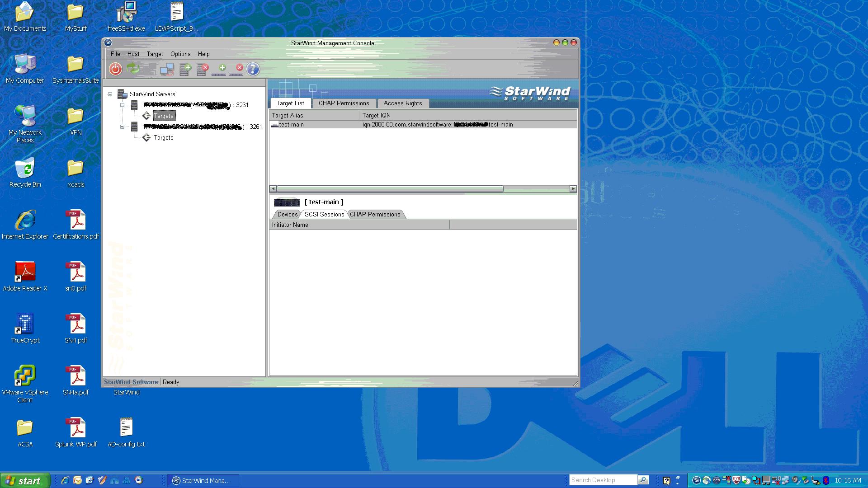The image size is (868, 488).
Task: Switch to the Target List tab
Action: tap(290, 103)
